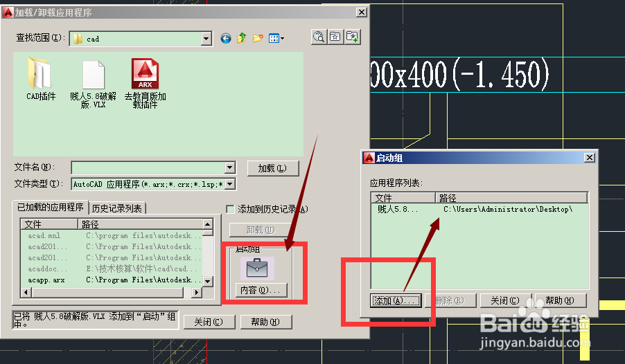The width and height of the screenshot is (625, 364).
Task: Select 贱人5.8... entry in 启动组 list
Action: pos(479,209)
